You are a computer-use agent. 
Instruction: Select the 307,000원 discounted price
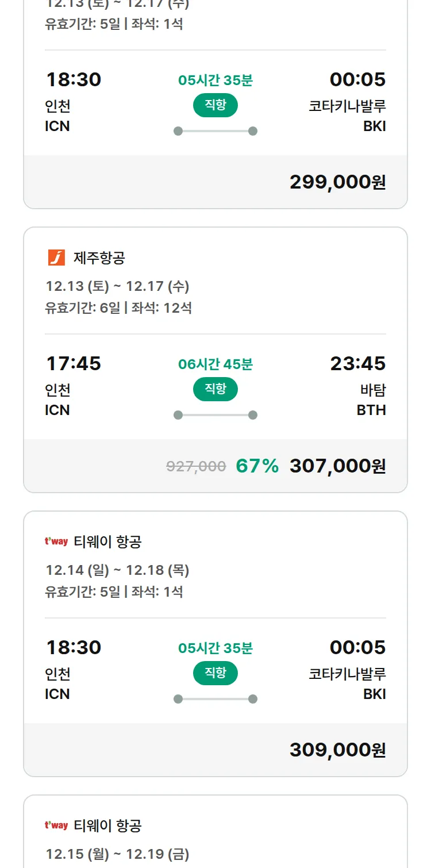click(337, 466)
